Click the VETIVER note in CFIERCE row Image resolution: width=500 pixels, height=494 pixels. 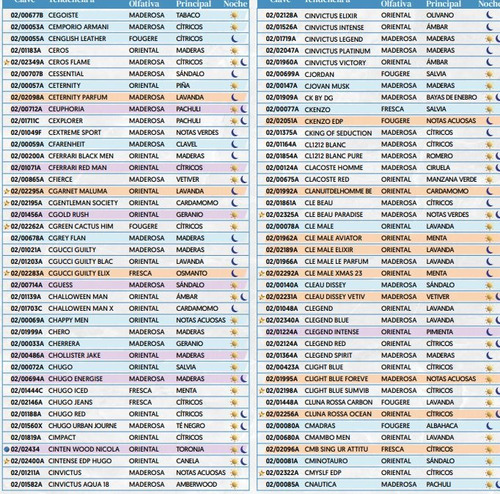188,179
